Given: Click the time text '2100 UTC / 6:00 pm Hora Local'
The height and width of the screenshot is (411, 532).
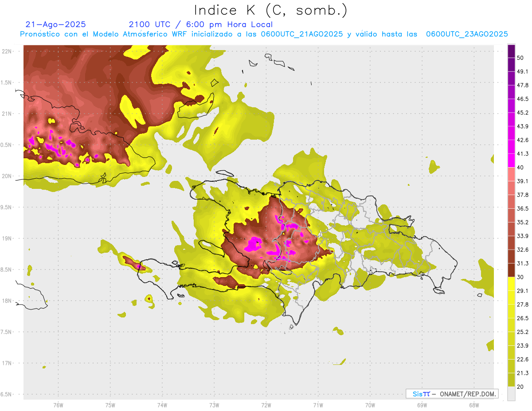Looking at the screenshot, I should (200, 24).
